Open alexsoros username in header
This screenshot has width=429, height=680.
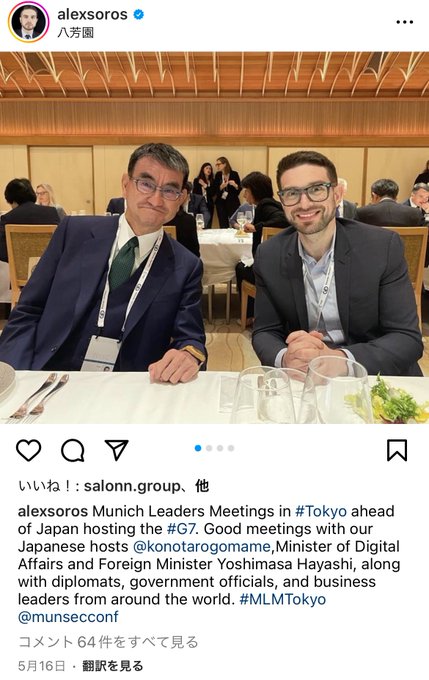92,14
